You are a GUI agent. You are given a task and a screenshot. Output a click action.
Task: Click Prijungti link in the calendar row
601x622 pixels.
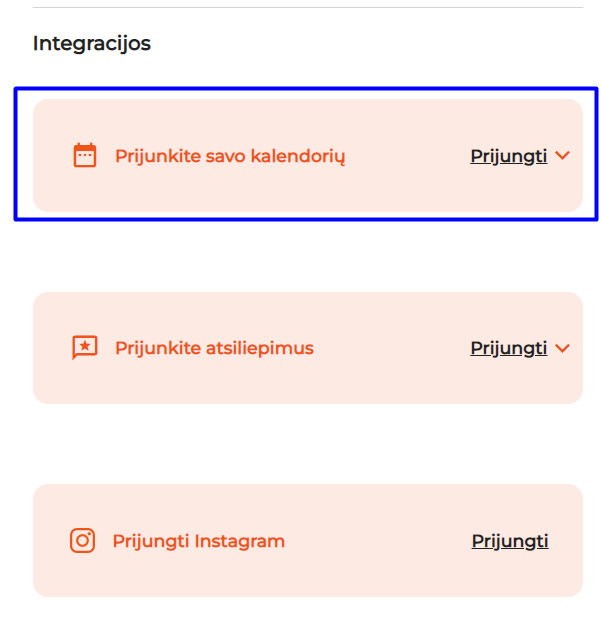[508, 156]
